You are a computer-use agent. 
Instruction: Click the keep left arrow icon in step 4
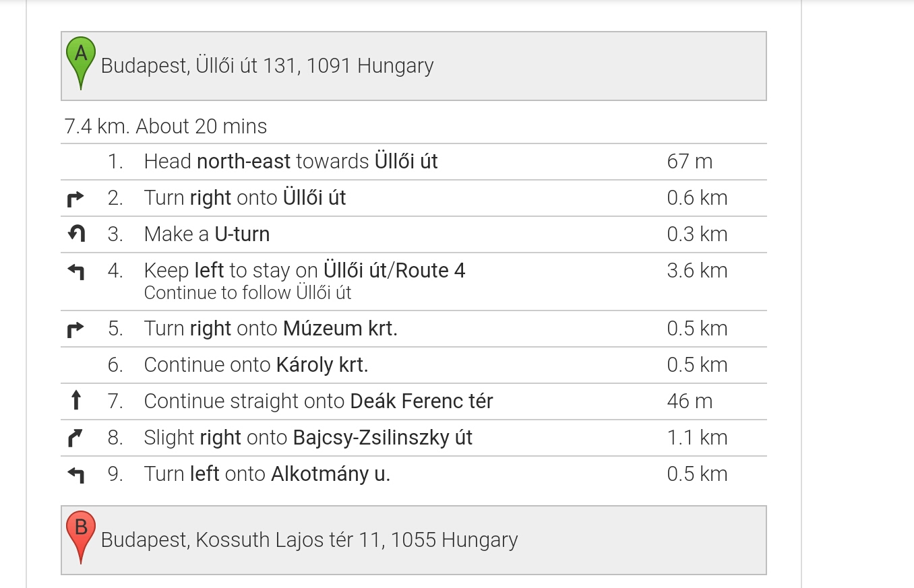[76, 271]
